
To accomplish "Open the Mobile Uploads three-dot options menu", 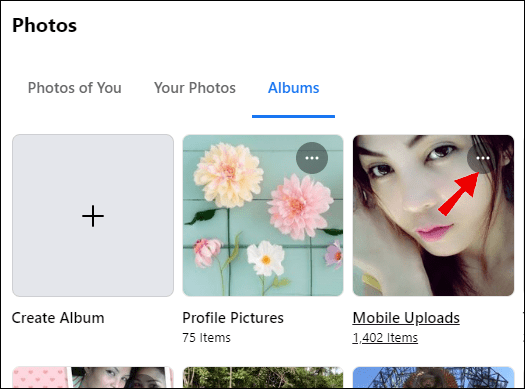I will (482, 158).
